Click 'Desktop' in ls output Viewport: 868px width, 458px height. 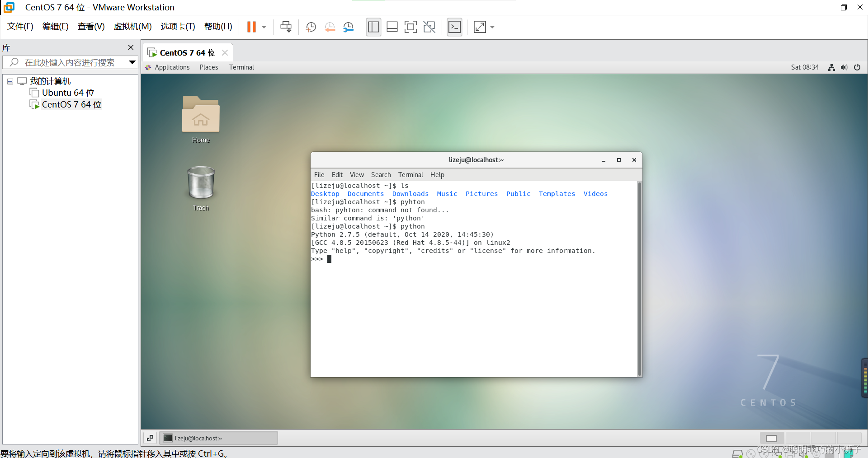325,194
